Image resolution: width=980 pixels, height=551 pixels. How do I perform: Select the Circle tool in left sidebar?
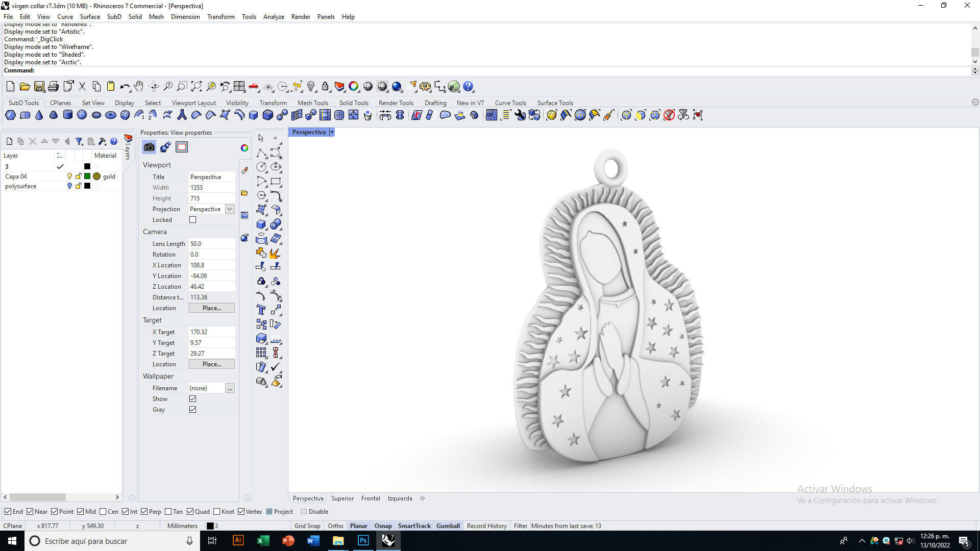(x=261, y=167)
